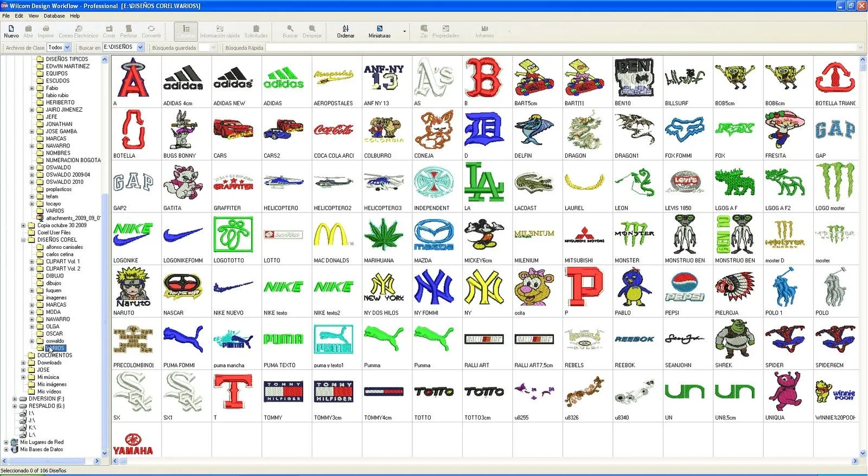Open the File menu
The height and width of the screenshot is (476, 868).
[6, 16]
